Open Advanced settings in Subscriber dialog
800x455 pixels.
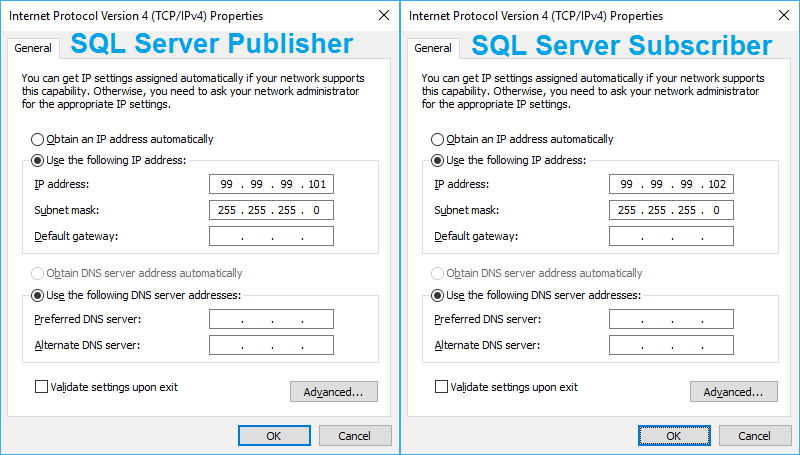point(734,392)
